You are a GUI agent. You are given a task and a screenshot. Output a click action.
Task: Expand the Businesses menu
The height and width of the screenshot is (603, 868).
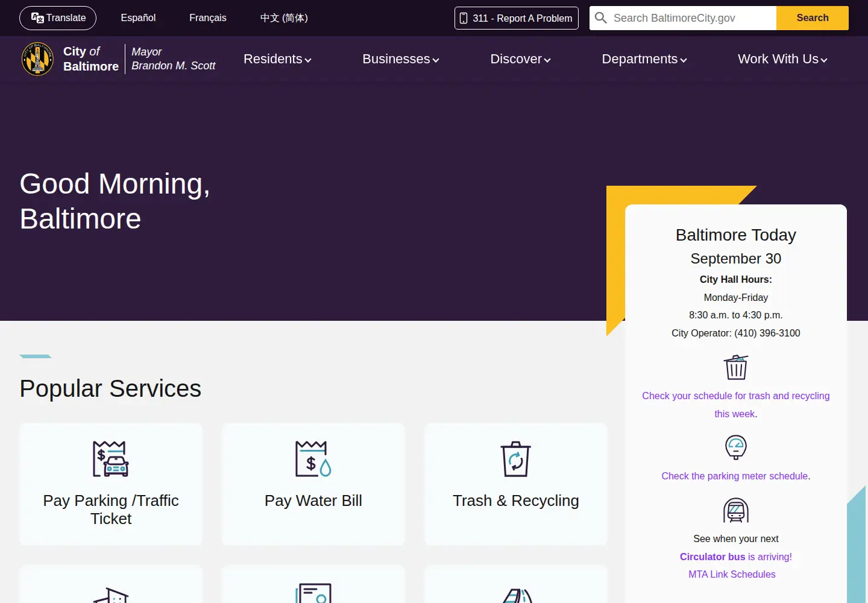click(401, 59)
